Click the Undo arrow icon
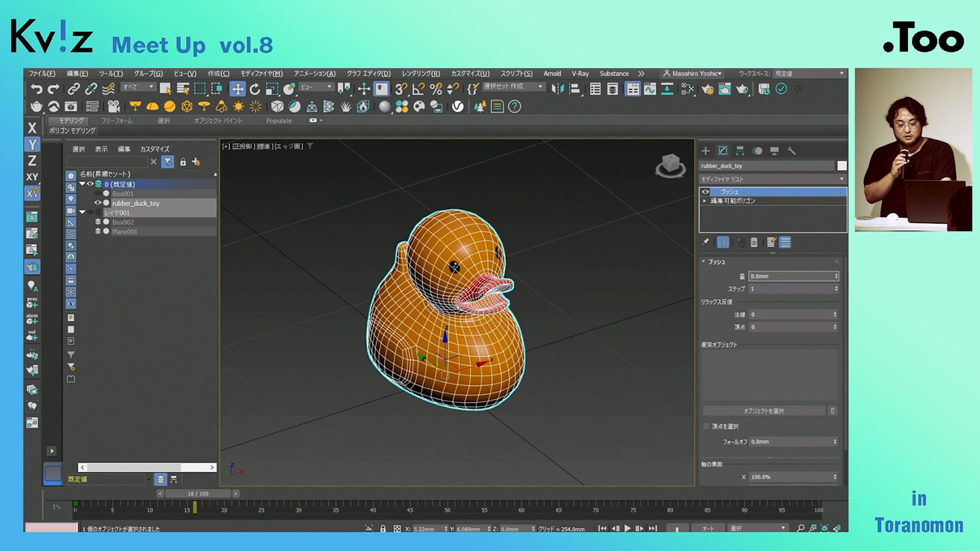 click(x=36, y=89)
